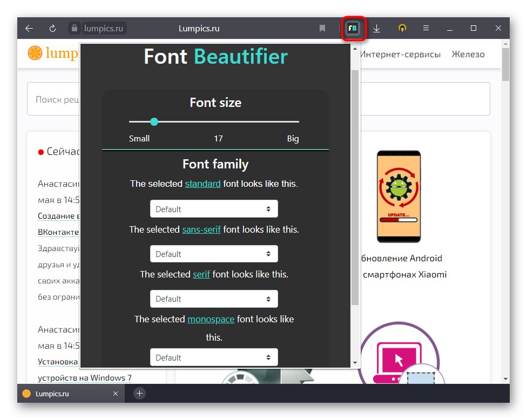Click the 'устройств на Windows 7' link
Viewport: 527px width, 420px height.
click(x=85, y=378)
